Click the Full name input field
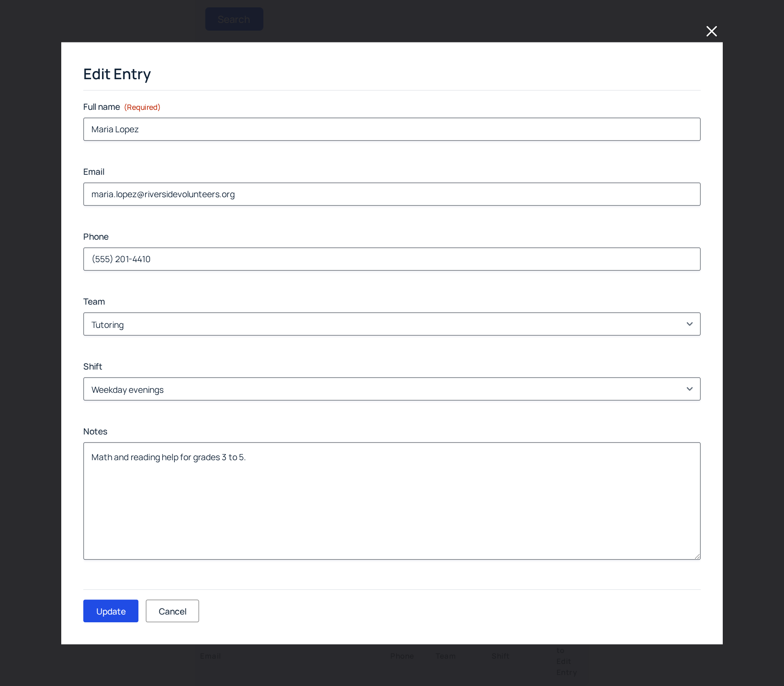Screen dimensions: 784x686 click(x=392, y=129)
